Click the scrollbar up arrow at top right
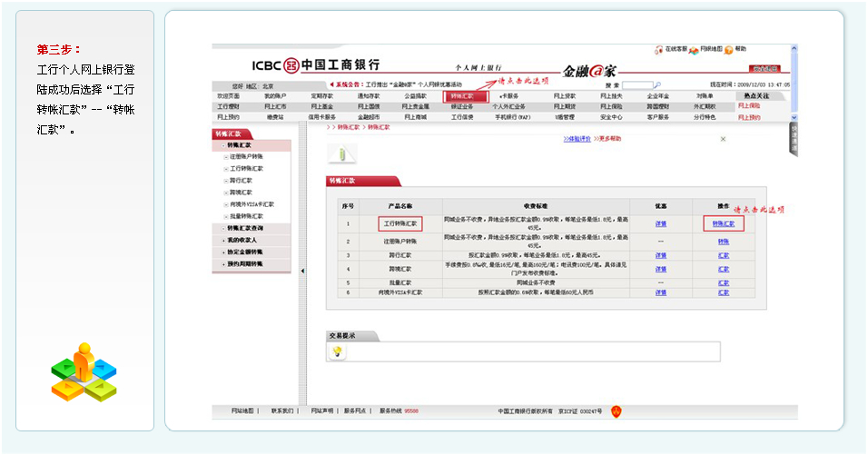The height and width of the screenshot is (455, 868). (794, 48)
